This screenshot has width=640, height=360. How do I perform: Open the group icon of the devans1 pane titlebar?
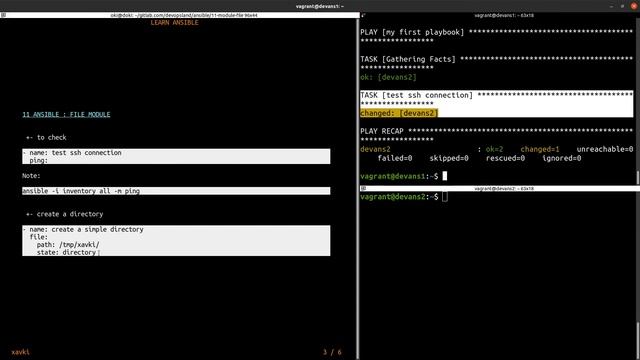pos(363,15)
